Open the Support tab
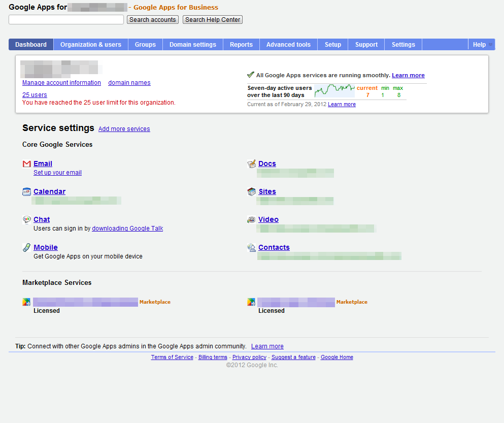 coord(366,44)
